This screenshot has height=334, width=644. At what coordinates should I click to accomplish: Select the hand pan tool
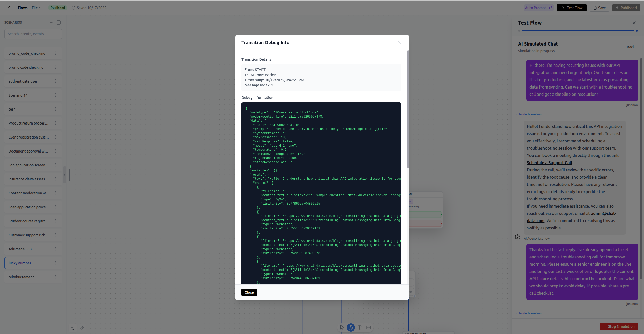click(x=351, y=328)
